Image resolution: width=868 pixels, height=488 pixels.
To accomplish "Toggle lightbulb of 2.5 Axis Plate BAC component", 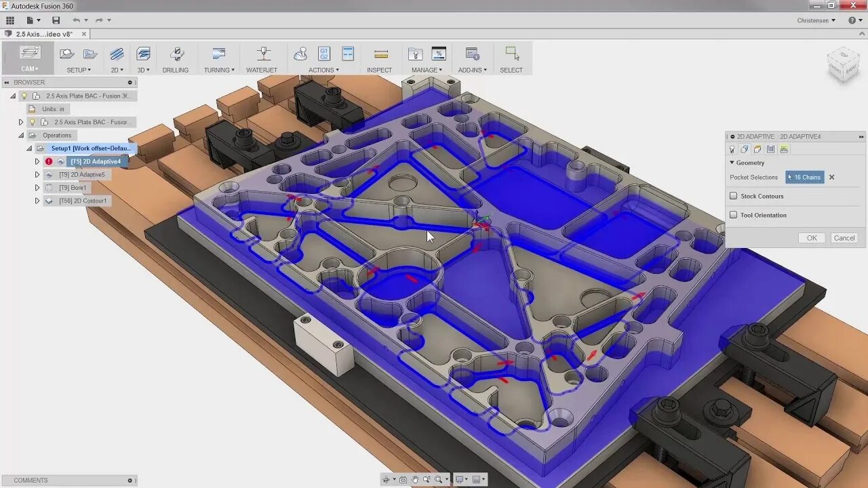I will click(x=32, y=122).
